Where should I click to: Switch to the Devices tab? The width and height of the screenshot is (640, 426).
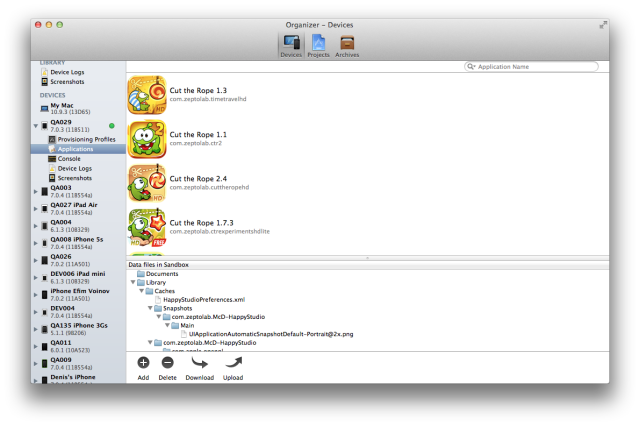(x=291, y=46)
